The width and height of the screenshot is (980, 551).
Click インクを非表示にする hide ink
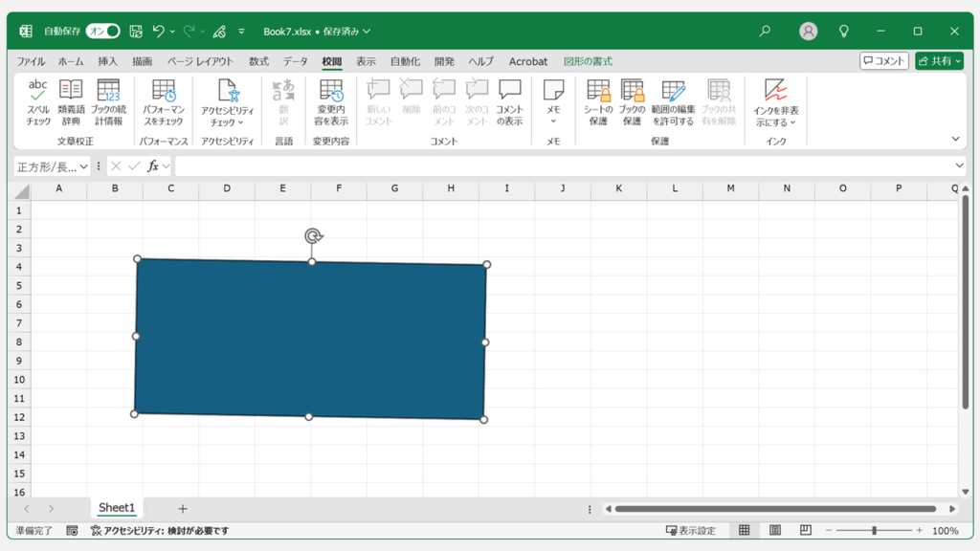pos(775,102)
